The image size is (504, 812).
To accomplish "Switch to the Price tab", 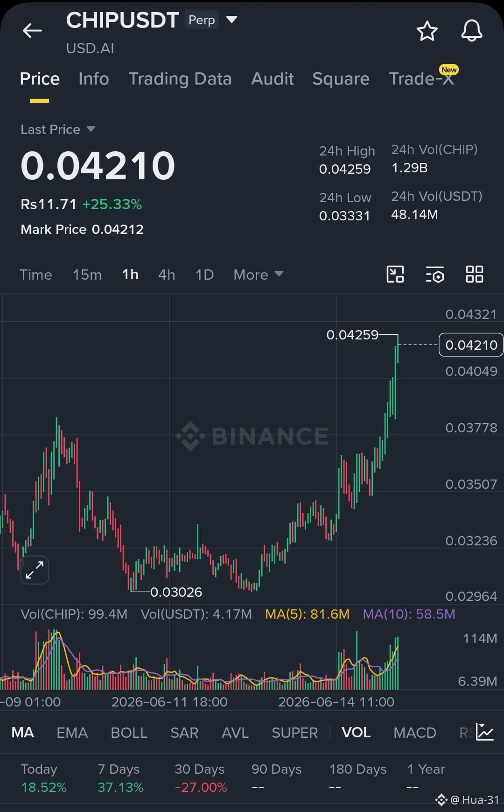I will pos(40,79).
